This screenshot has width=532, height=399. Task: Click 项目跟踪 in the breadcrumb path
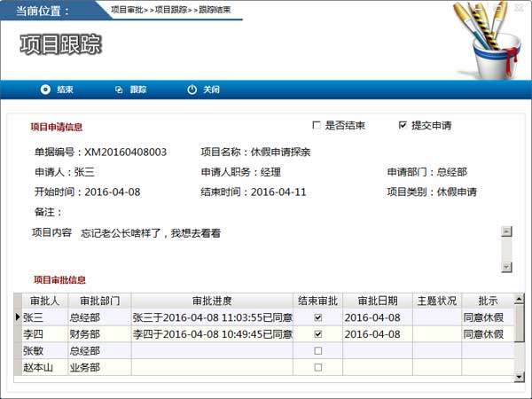171,10
